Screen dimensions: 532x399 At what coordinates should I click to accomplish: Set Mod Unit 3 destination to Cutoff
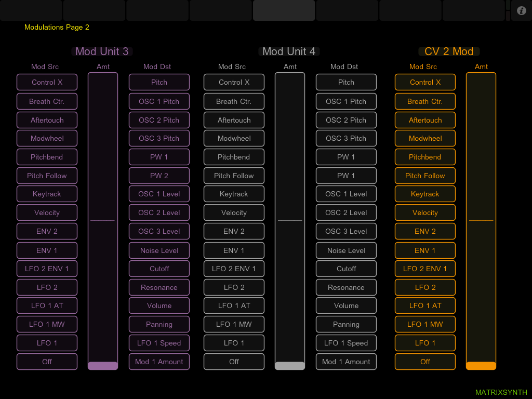pos(159,269)
